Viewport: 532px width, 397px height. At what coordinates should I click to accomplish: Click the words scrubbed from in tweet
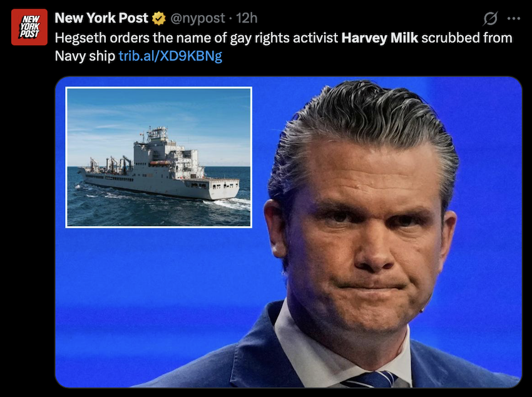coord(467,38)
